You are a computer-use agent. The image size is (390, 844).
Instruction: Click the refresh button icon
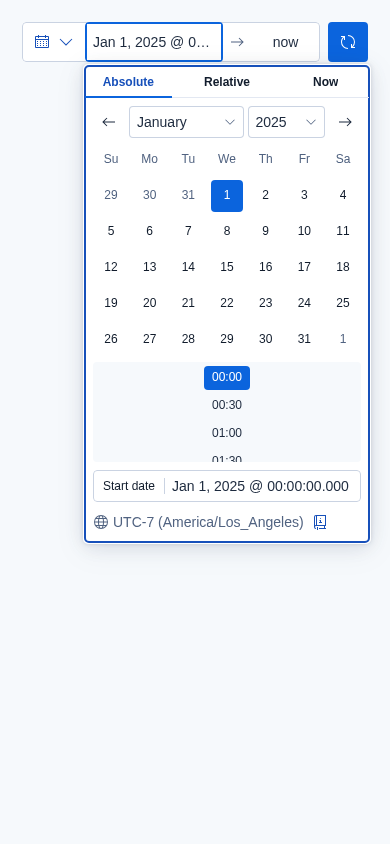pos(348,42)
